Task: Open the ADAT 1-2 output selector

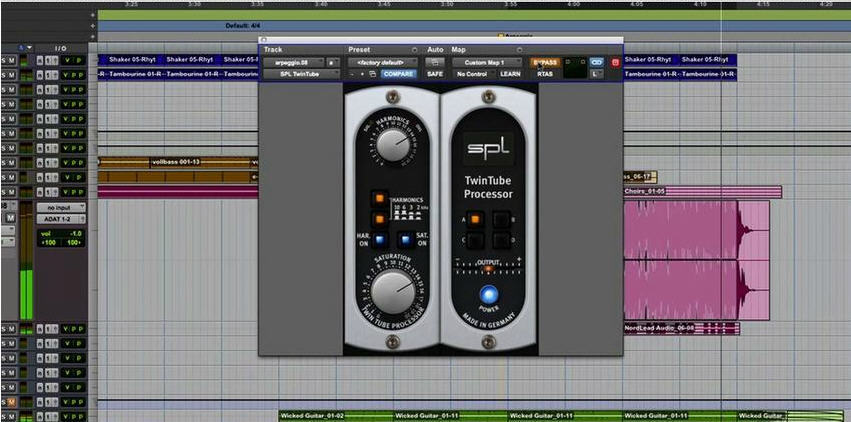Action: pos(61,219)
